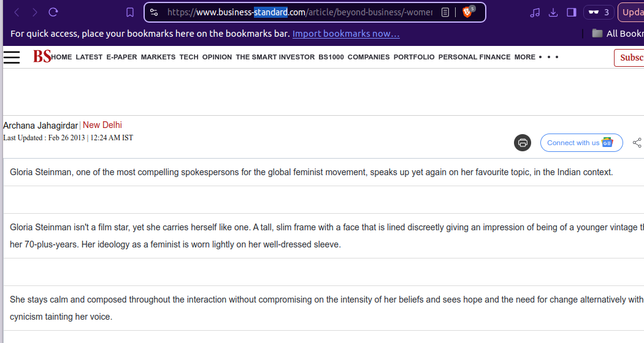This screenshot has height=343, width=644.
Task: Open the music playlist icon
Action: [x=535, y=12]
